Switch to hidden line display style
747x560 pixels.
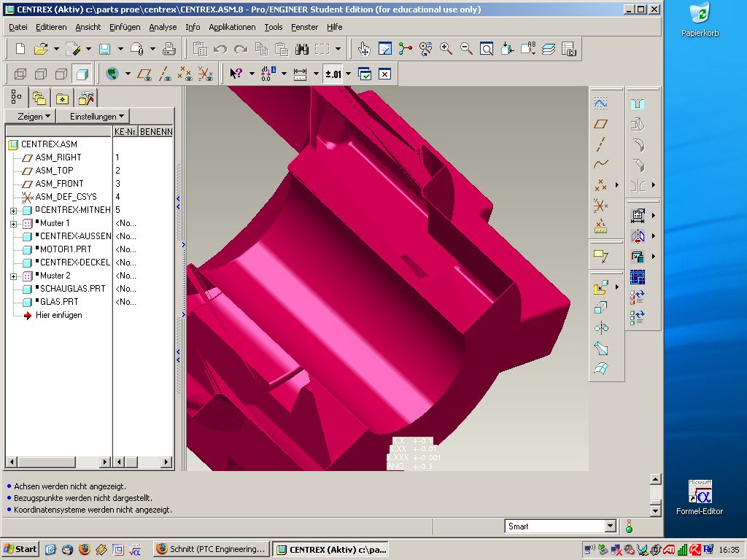tap(41, 74)
